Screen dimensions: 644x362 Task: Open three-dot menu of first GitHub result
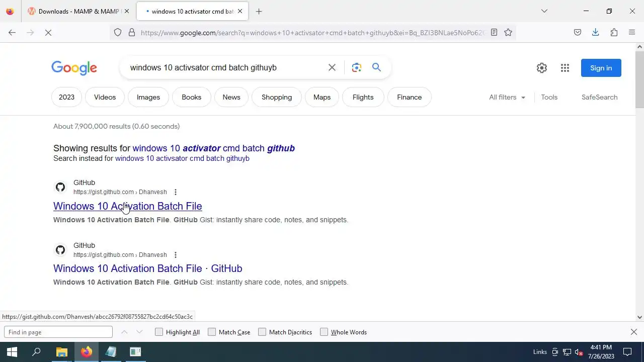point(175,192)
